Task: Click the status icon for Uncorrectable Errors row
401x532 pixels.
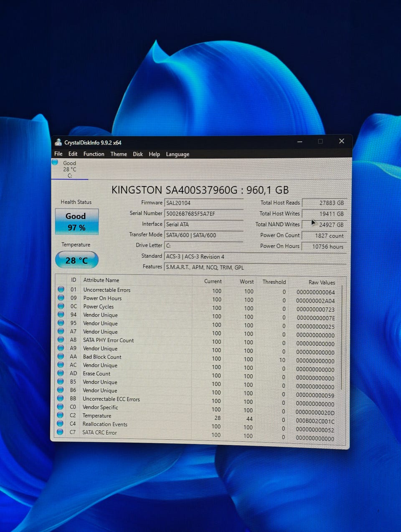Action: coord(61,289)
